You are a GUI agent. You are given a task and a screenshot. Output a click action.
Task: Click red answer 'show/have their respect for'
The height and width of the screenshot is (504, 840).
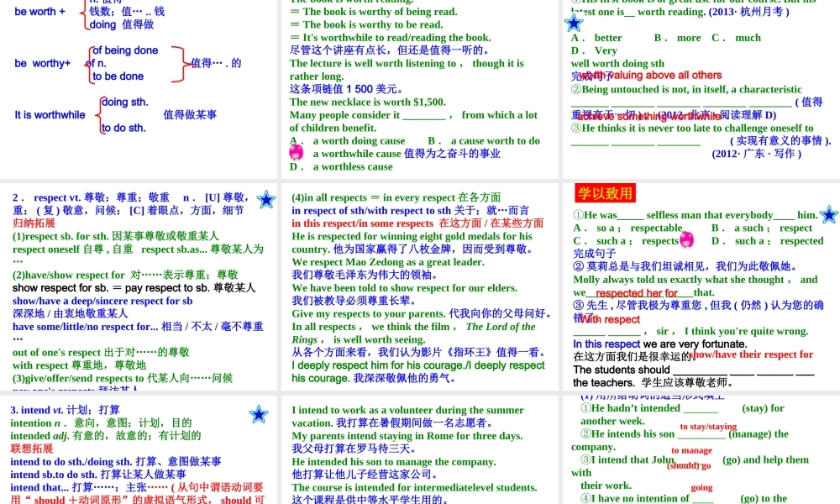click(751, 354)
